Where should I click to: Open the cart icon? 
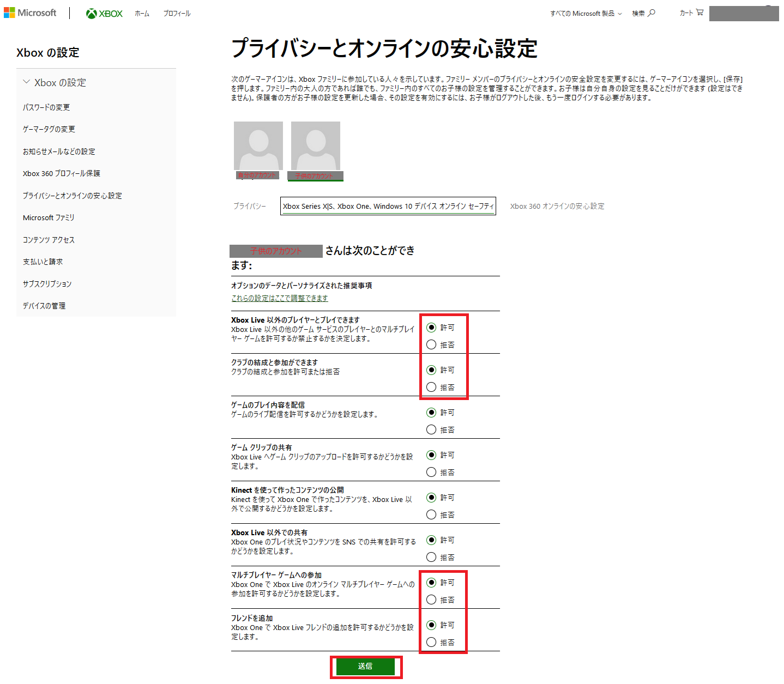click(x=699, y=13)
